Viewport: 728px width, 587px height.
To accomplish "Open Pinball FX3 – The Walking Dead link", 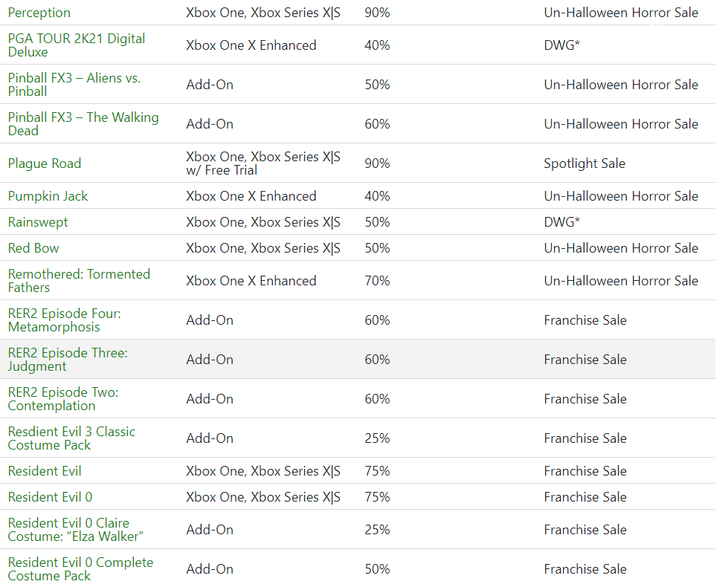I will click(x=83, y=124).
